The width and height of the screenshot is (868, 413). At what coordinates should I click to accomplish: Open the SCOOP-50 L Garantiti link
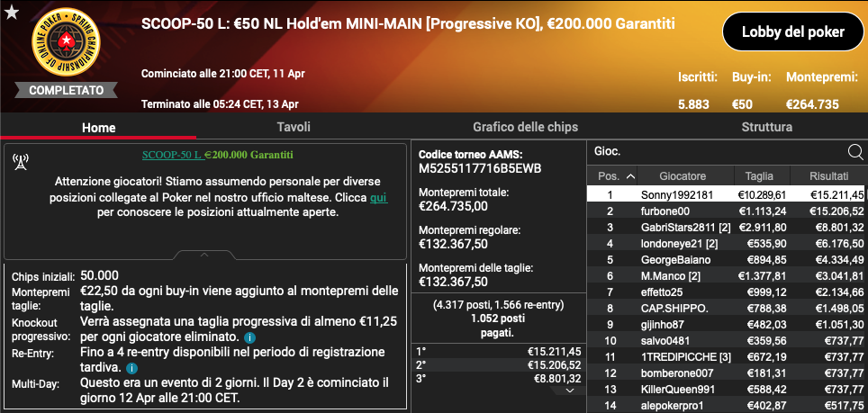(x=218, y=155)
